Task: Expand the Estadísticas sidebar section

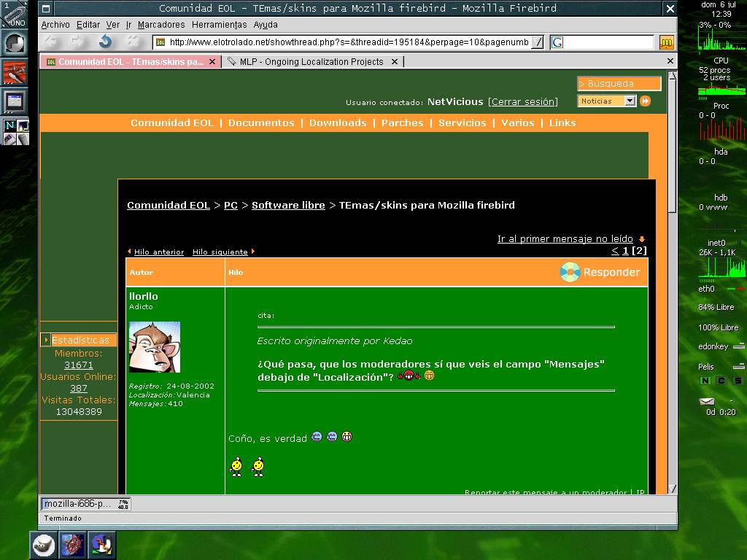Action: point(46,340)
